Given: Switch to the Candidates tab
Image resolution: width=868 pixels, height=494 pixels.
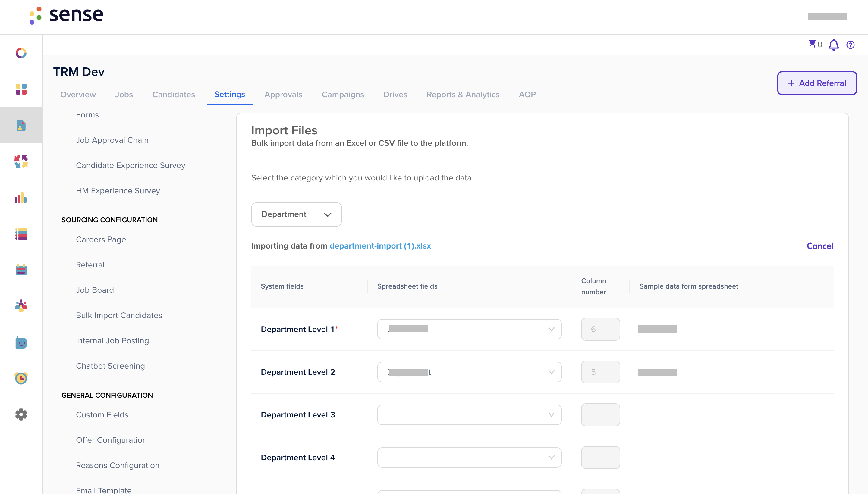Looking at the screenshot, I should 174,95.
